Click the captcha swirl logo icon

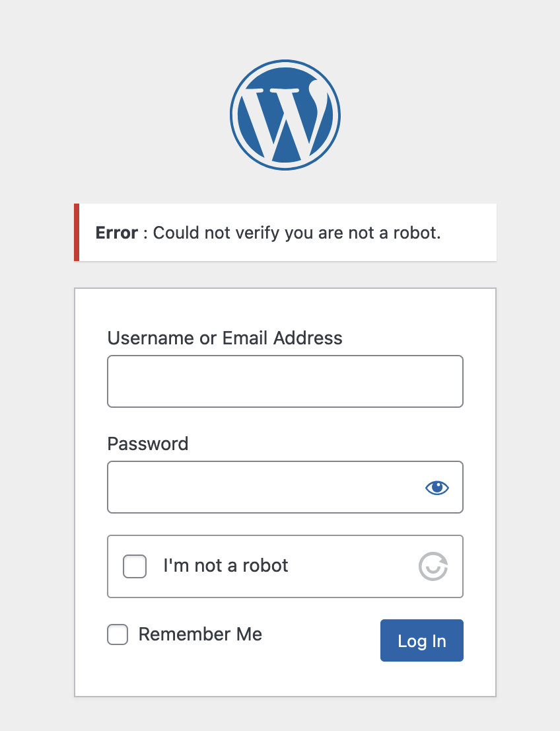(x=433, y=566)
